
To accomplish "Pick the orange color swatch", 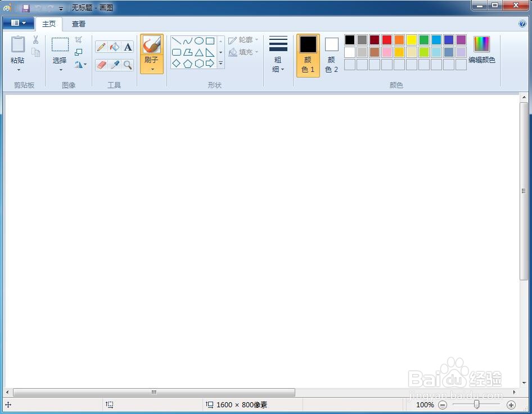I will point(399,40).
